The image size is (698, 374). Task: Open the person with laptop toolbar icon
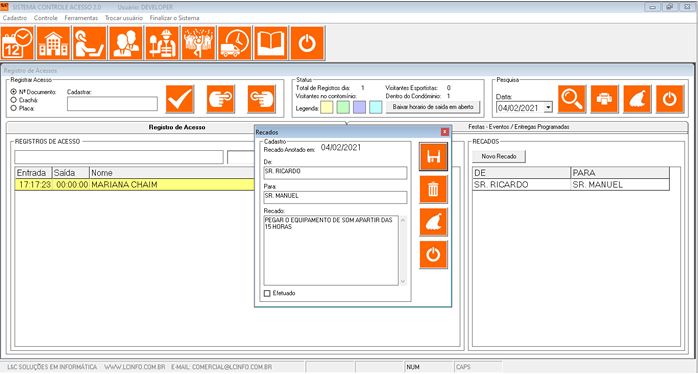(89, 43)
